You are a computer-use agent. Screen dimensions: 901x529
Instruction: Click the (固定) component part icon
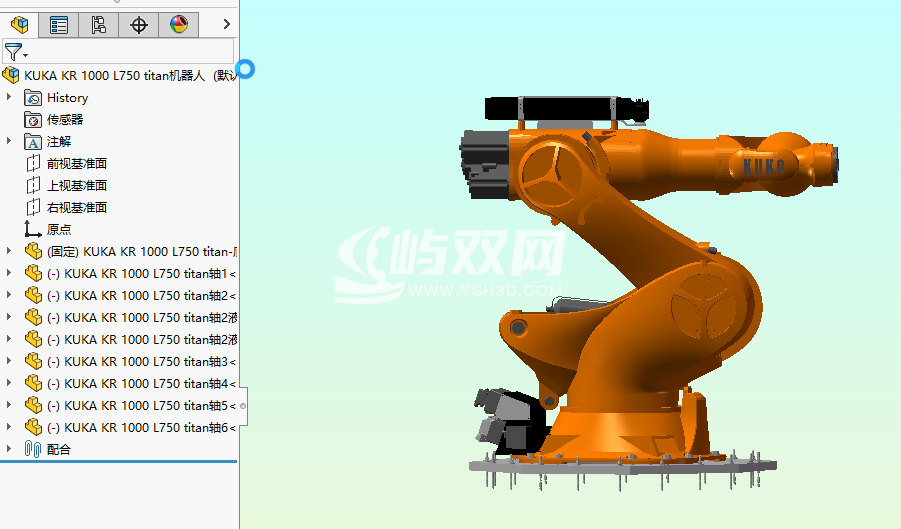point(33,251)
